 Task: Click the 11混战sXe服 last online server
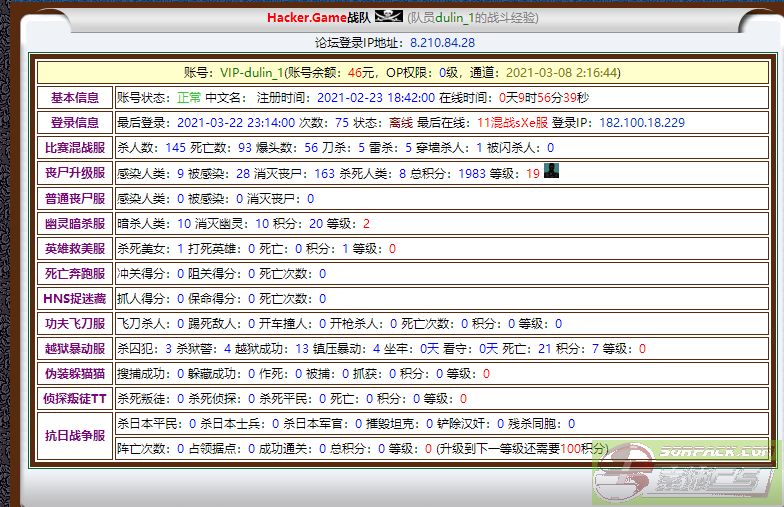pyautogui.click(x=512, y=123)
